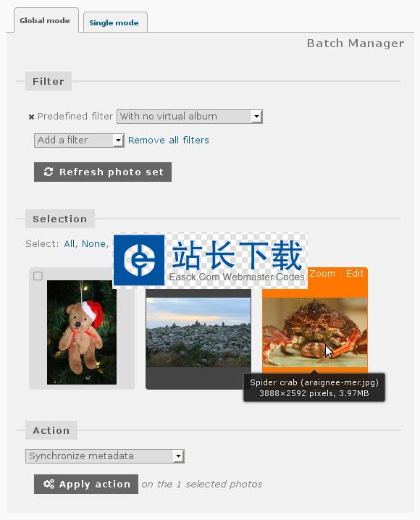Viewport: 420px width, 520px height.
Task: Open the Predefined filter dropdown
Action: pyautogui.click(x=190, y=117)
